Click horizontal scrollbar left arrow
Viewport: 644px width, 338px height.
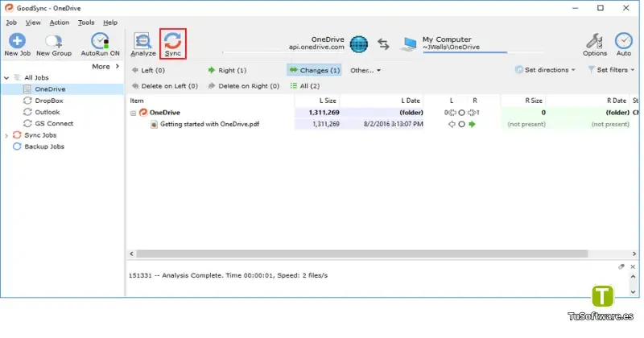pos(131,253)
